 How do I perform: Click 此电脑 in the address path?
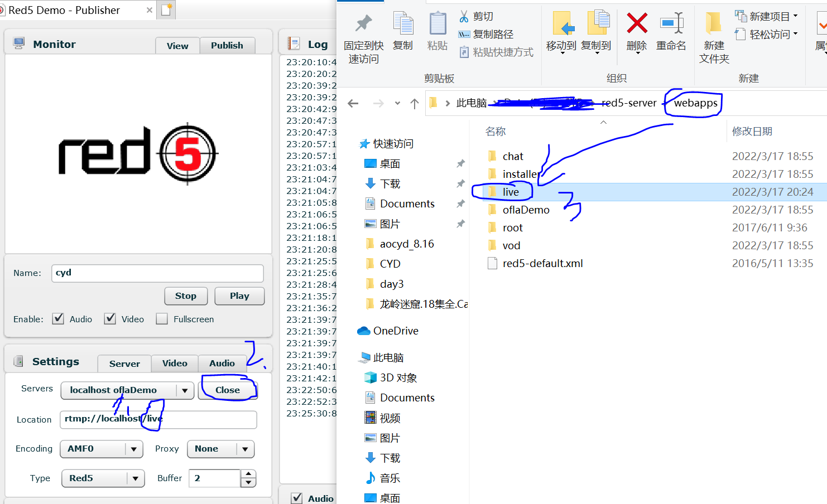pos(471,103)
